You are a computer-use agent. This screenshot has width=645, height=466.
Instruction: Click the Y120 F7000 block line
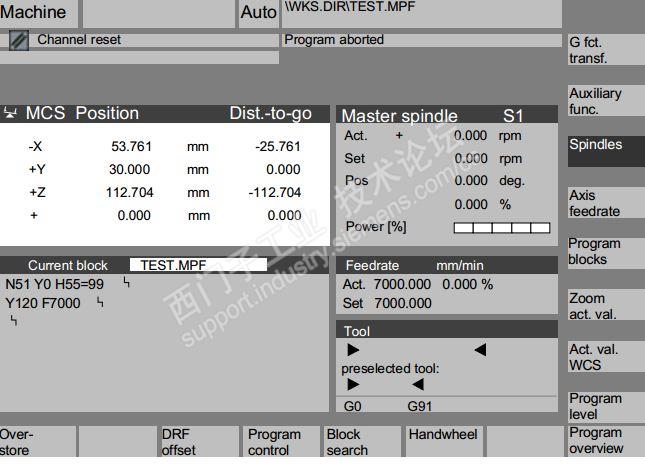point(43,303)
